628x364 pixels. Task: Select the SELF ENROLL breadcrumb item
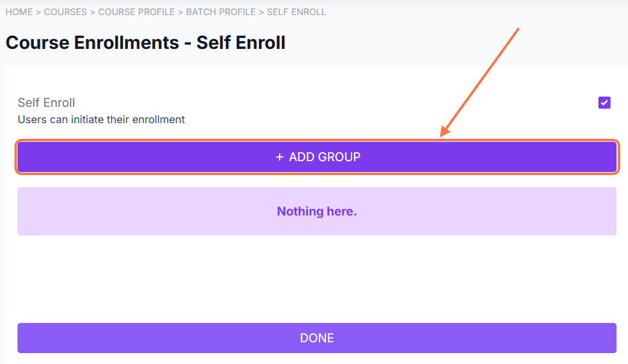[296, 12]
